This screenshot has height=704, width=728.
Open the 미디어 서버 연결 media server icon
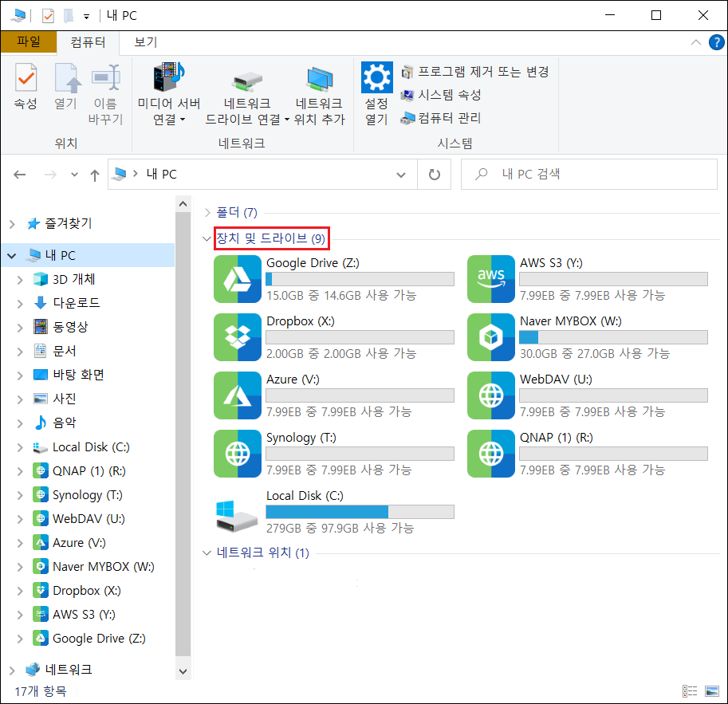pos(168,77)
